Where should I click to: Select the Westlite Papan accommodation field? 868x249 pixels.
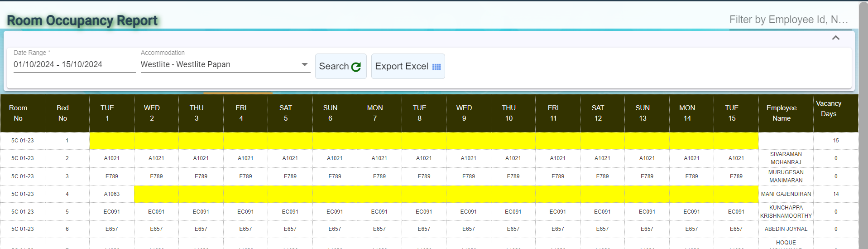click(x=220, y=64)
